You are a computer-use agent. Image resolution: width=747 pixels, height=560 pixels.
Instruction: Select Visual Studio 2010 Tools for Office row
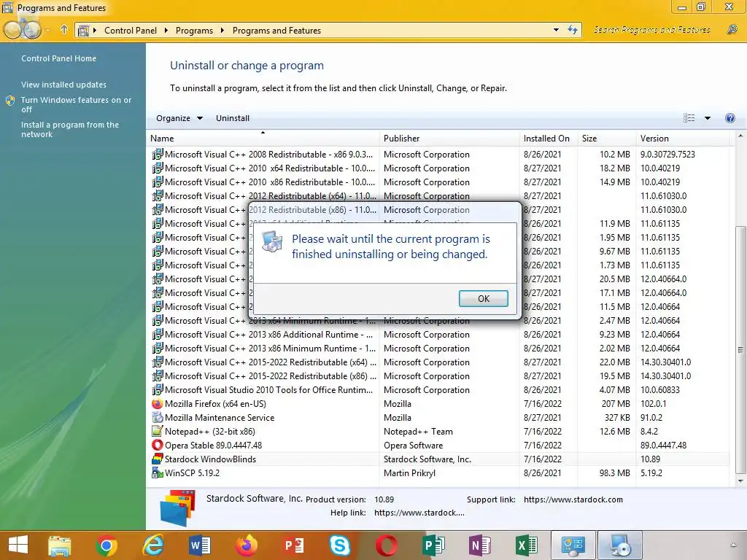tap(438, 390)
